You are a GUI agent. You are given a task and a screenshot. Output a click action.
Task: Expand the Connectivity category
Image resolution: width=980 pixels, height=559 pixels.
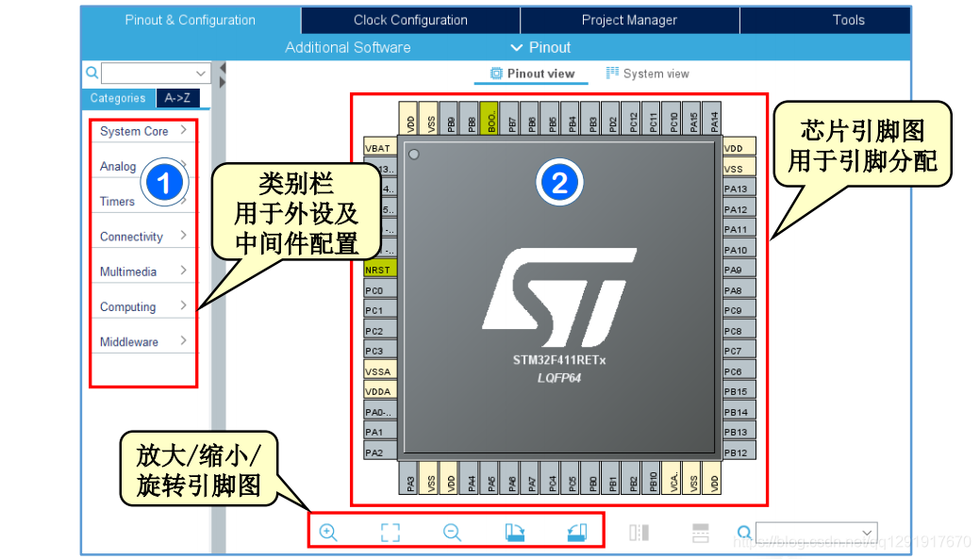pos(143,236)
